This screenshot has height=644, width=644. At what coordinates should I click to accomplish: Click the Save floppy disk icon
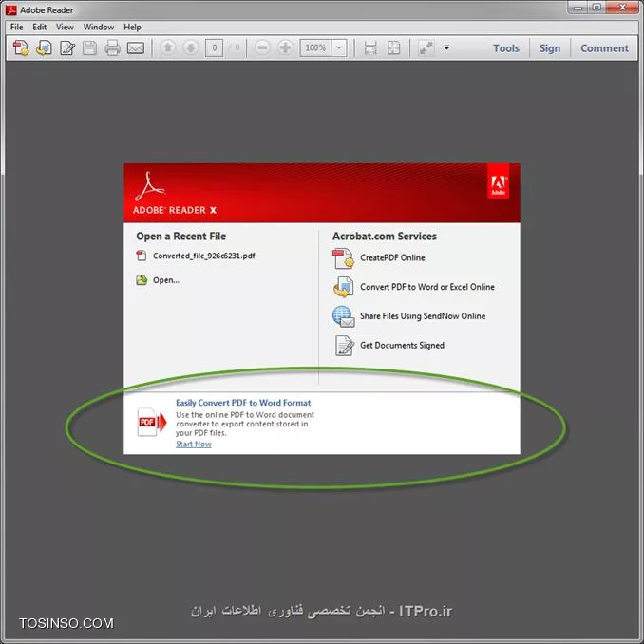89,48
